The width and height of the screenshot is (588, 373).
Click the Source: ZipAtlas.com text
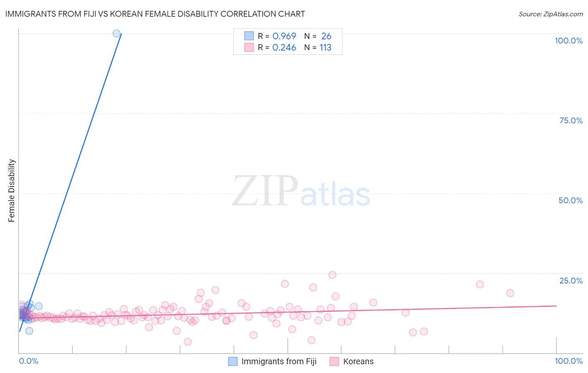point(551,14)
